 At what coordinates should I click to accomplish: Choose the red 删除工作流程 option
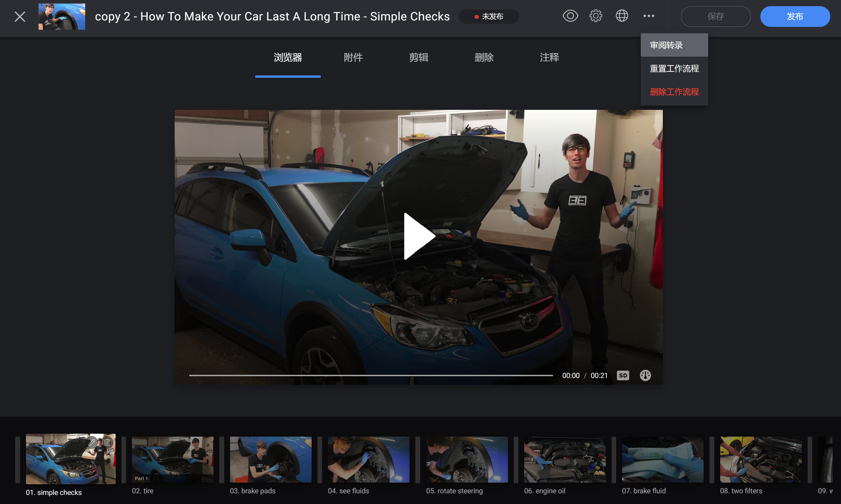(674, 92)
